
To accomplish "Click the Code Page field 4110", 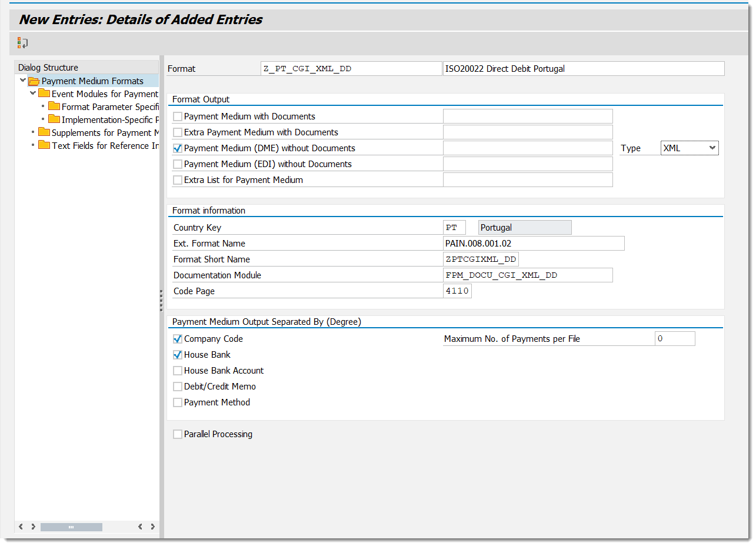I will tap(457, 291).
